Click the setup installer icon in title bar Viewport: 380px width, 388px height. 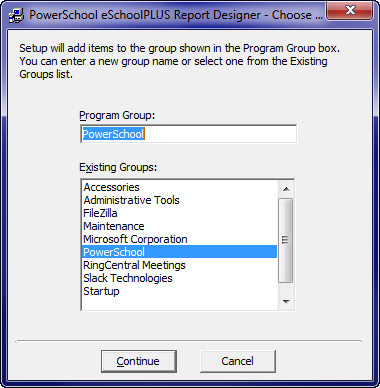point(16,15)
